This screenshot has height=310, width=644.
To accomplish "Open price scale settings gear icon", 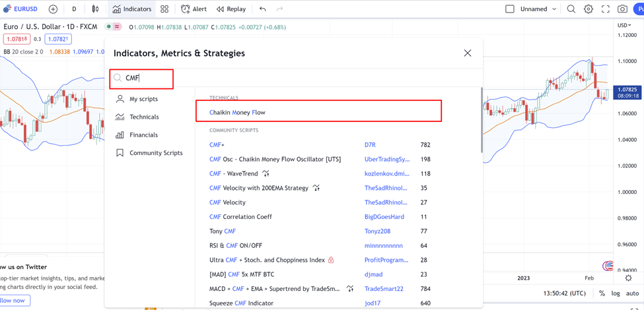I will [x=628, y=278].
